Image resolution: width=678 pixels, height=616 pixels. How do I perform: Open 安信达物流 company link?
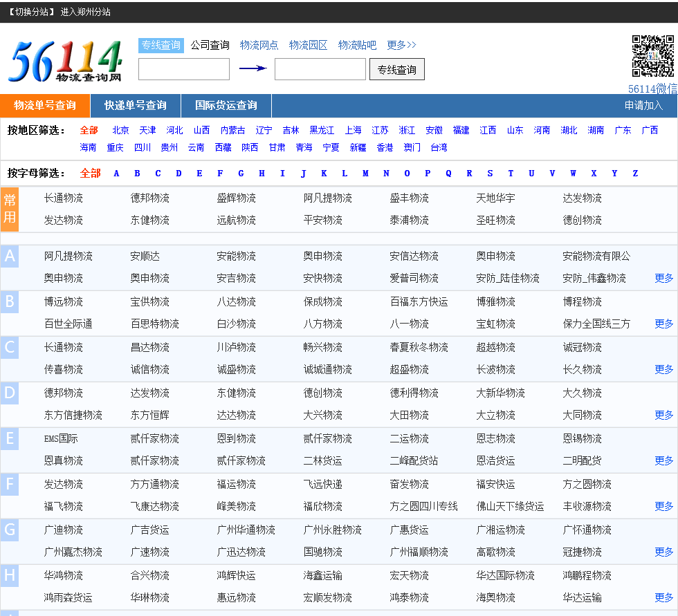tap(414, 256)
